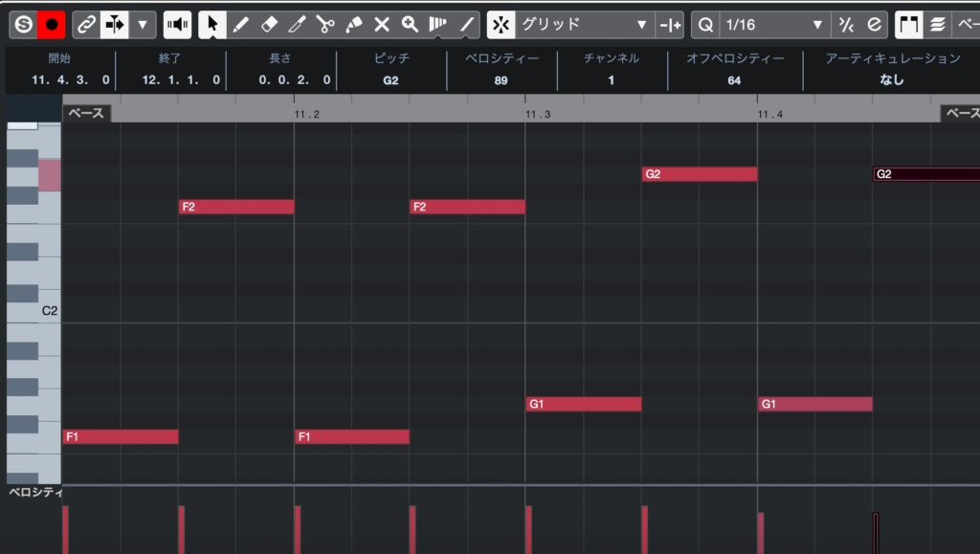Image resolution: width=980 pixels, height=554 pixels.
Task: Choose the Line tool
Action: 466,24
